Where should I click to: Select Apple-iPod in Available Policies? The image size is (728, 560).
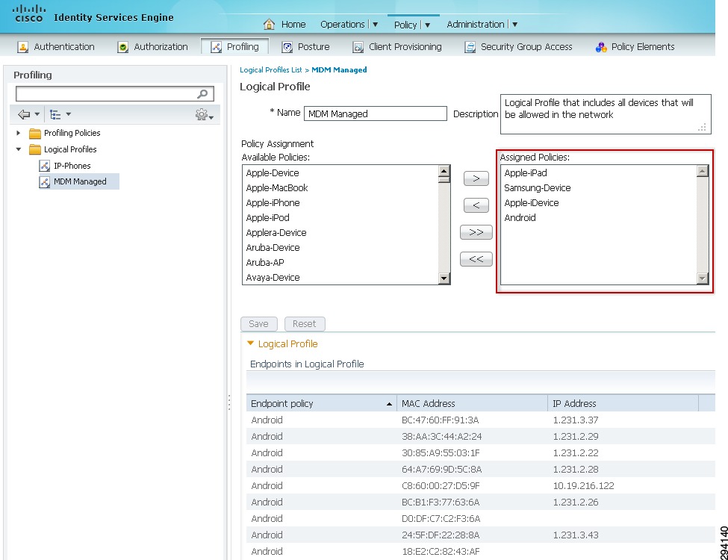pos(267,217)
